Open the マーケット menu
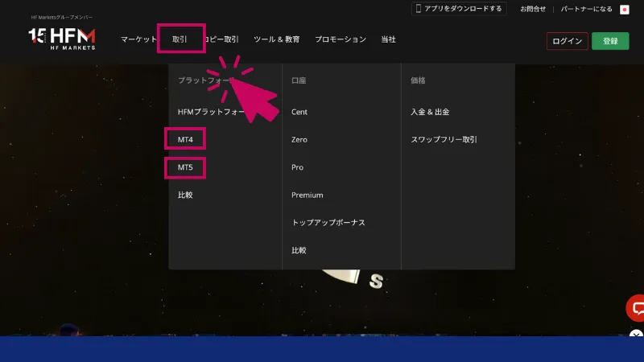The height and width of the screenshot is (362, 644). [138, 39]
